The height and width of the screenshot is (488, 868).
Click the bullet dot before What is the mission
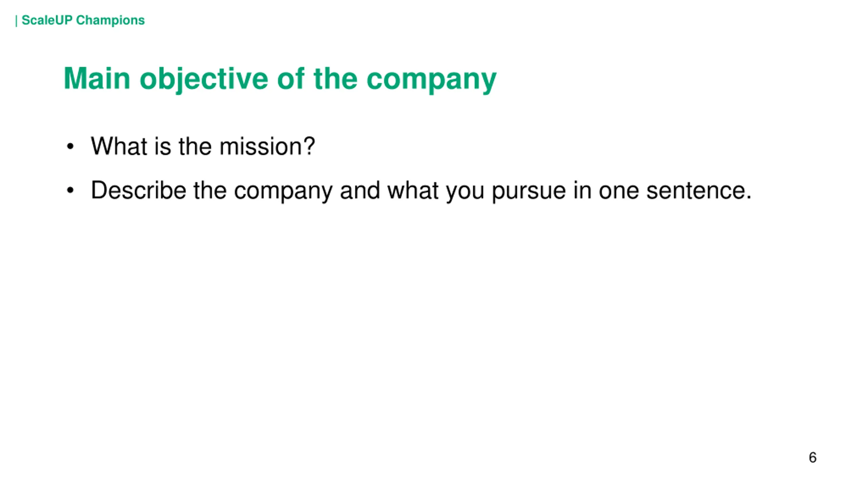tap(70, 147)
